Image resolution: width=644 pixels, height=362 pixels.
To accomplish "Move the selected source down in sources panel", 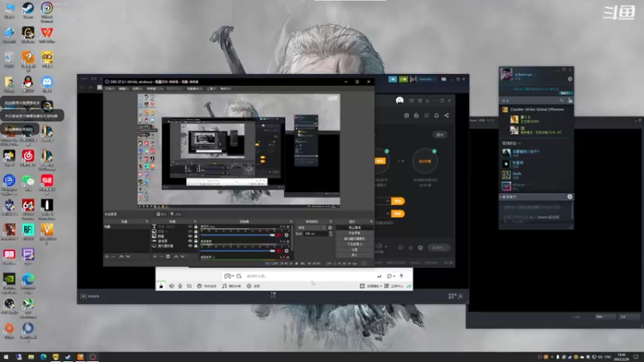I will pos(183,257).
